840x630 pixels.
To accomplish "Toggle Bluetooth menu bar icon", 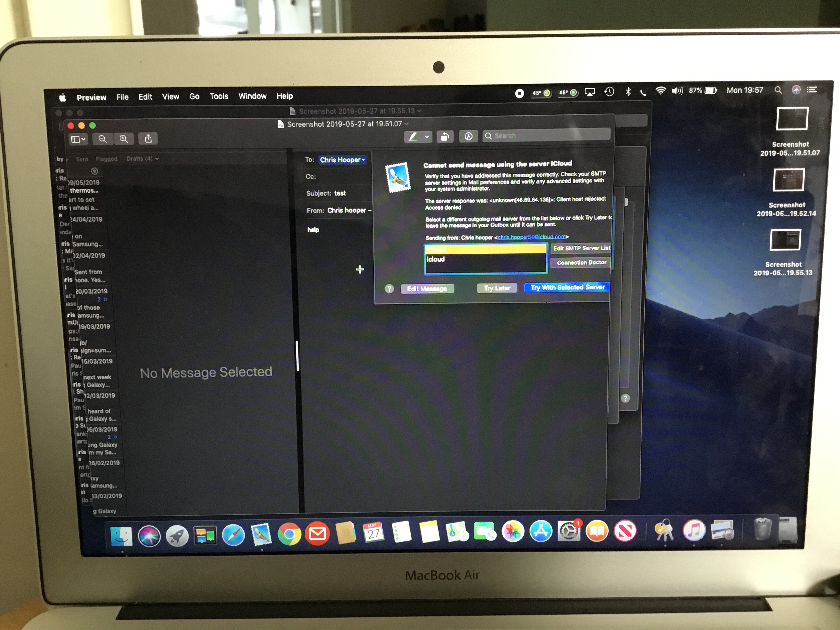I will (x=628, y=92).
